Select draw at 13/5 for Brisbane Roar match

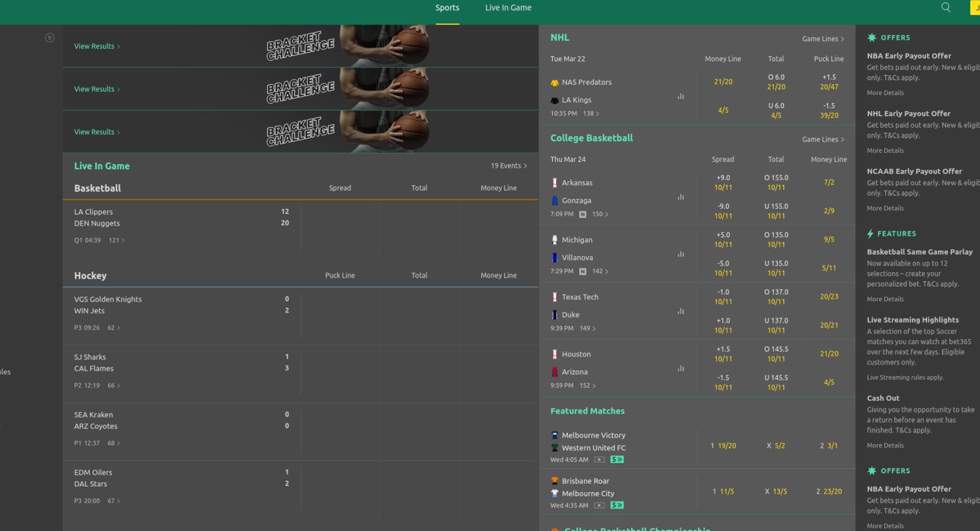[776, 492]
